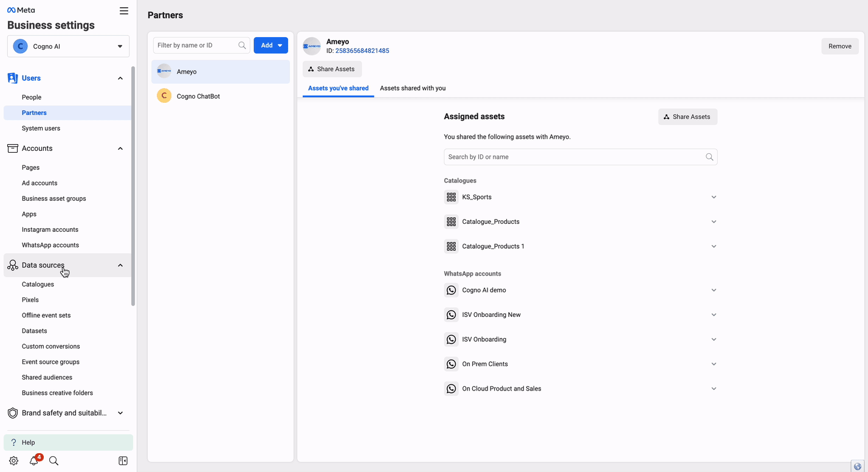Viewport: 868px width, 472px height.
Task: Open notifications bell icon
Action: 34,461
